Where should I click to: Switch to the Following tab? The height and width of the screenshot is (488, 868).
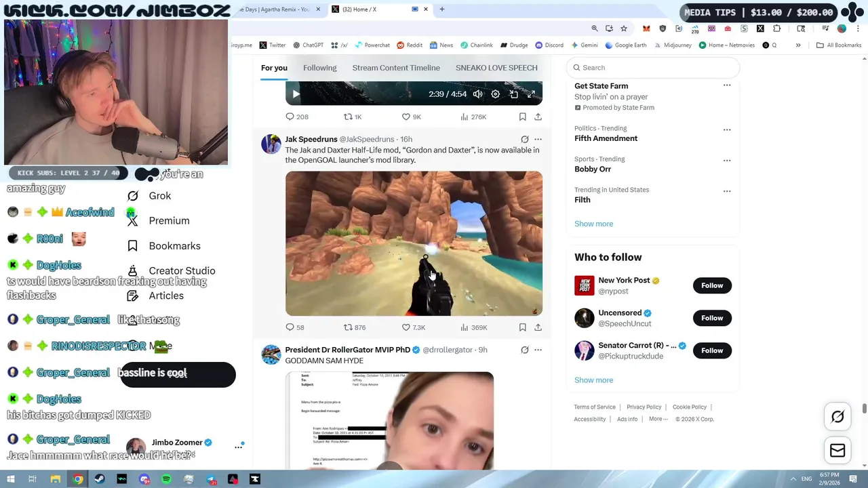coord(319,68)
